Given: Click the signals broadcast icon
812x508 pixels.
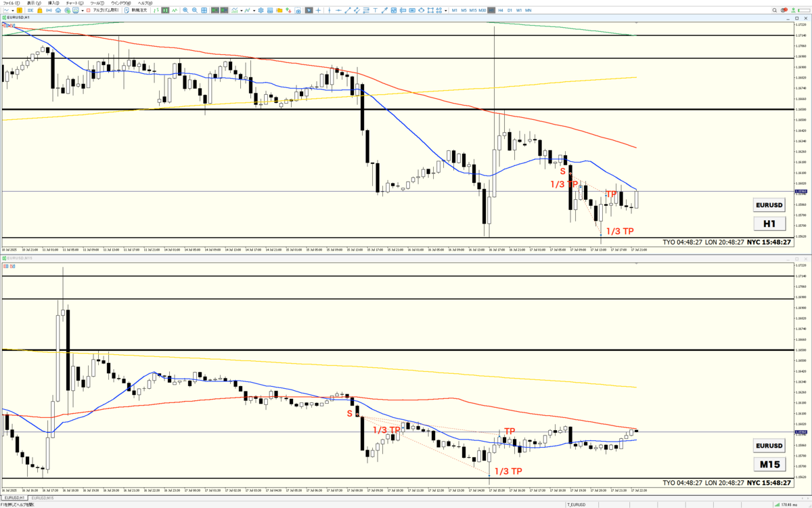Looking at the screenshot, I should coord(49,10).
